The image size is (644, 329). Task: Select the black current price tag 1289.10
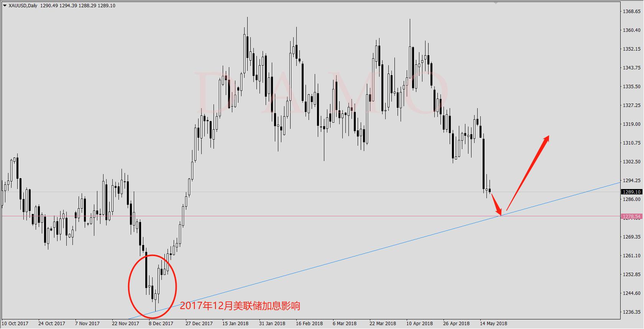pos(632,192)
